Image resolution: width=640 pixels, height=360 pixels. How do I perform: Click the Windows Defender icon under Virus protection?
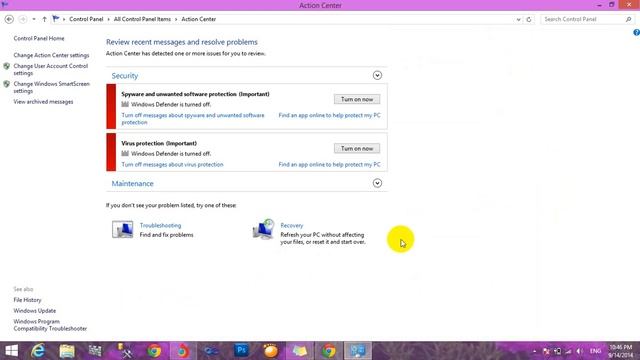tap(125, 154)
